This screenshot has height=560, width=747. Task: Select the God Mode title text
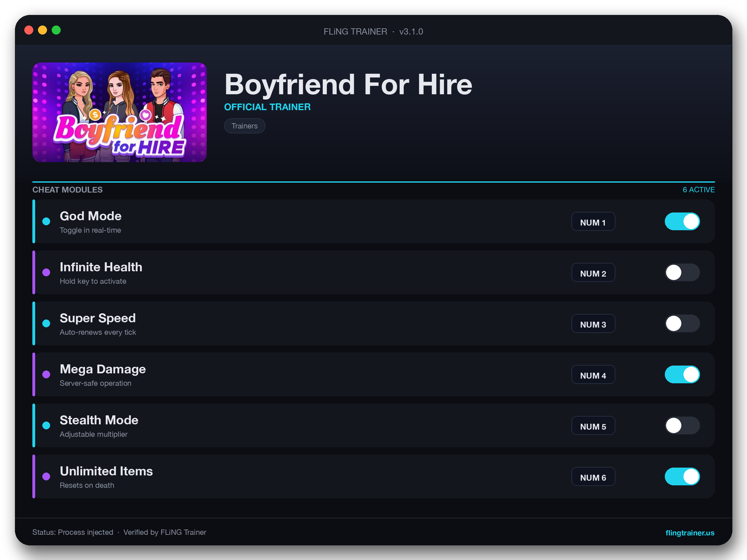tap(91, 216)
